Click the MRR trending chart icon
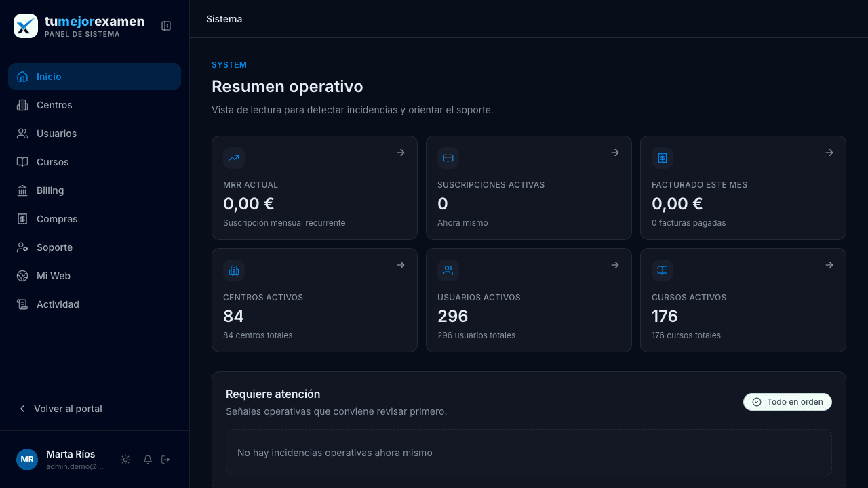Viewport: 868px width, 488px height. pos(234,158)
